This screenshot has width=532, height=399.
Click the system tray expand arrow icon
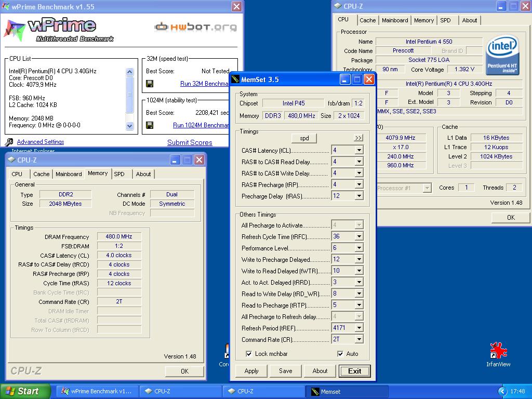click(x=502, y=391)
